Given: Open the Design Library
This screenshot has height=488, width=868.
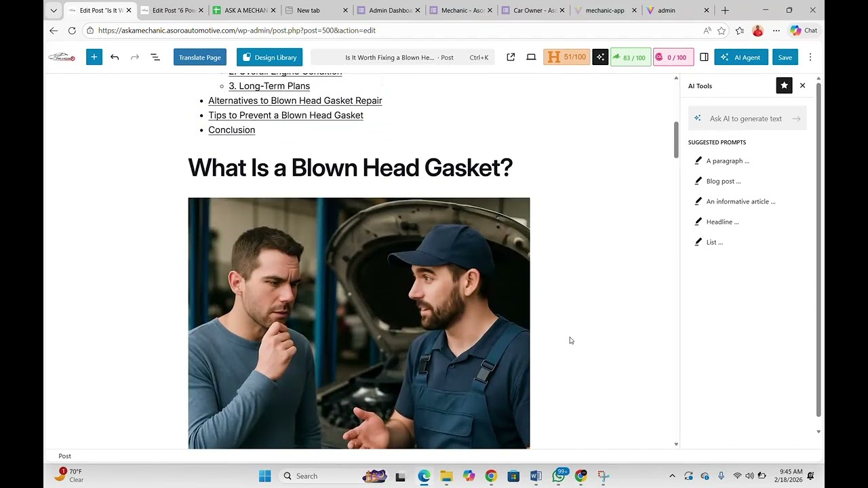Looking at the screenshot, I should pyautogui.click(x=269, y=58).
